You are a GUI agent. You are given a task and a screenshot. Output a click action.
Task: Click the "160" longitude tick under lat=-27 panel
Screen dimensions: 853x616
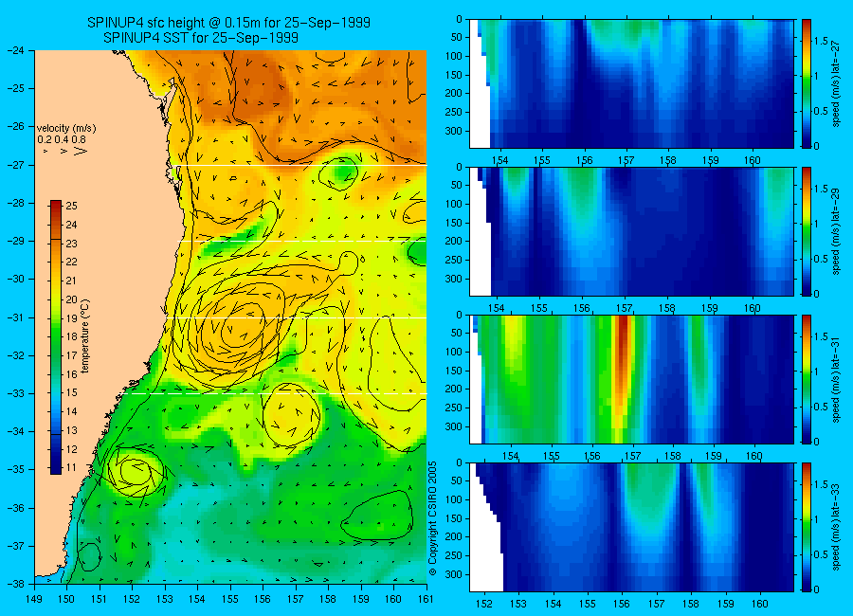pos(753,160)
